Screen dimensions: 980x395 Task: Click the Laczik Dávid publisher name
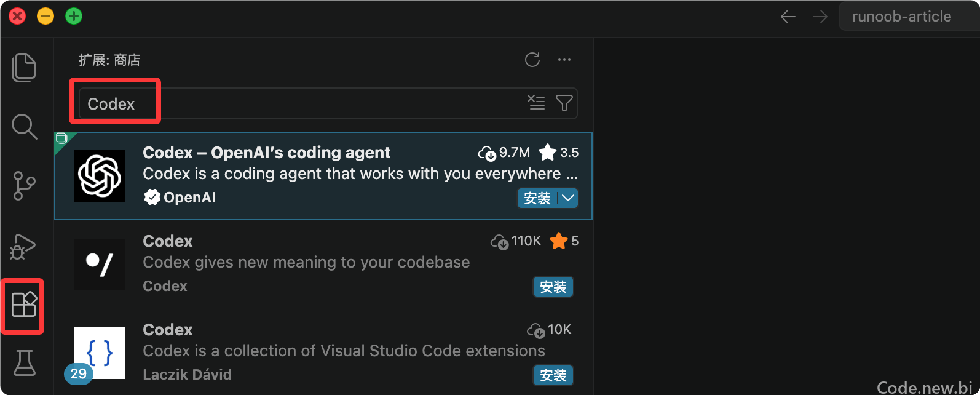187,375
